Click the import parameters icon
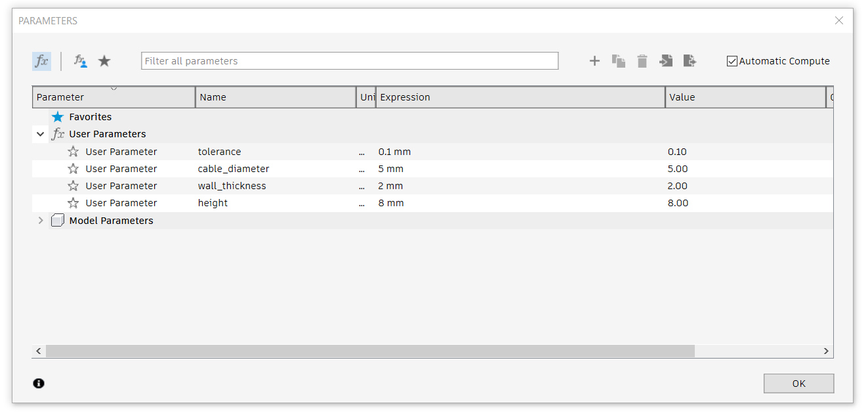Viewport: 868px width, 419px height. 666,61
